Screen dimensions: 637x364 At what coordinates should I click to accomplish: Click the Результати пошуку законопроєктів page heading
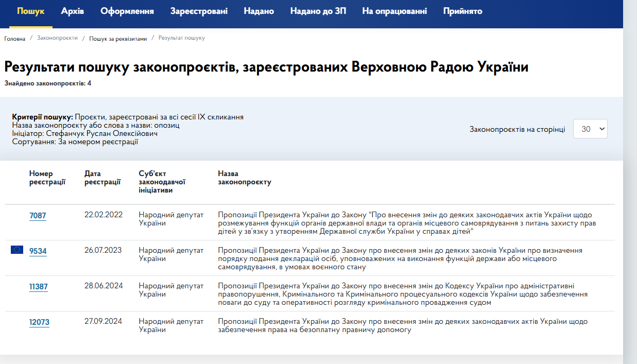[266, 67]
